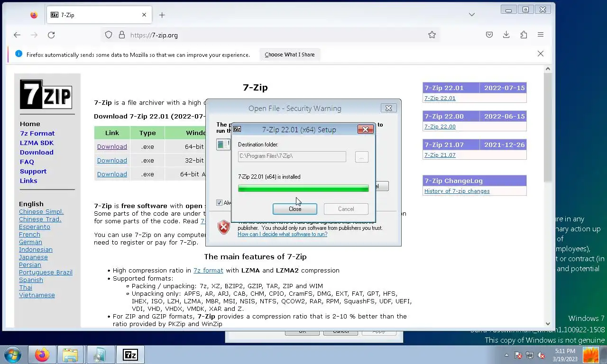
Task: Open the Home sidebar link
Action: click(x=30, y=124)
